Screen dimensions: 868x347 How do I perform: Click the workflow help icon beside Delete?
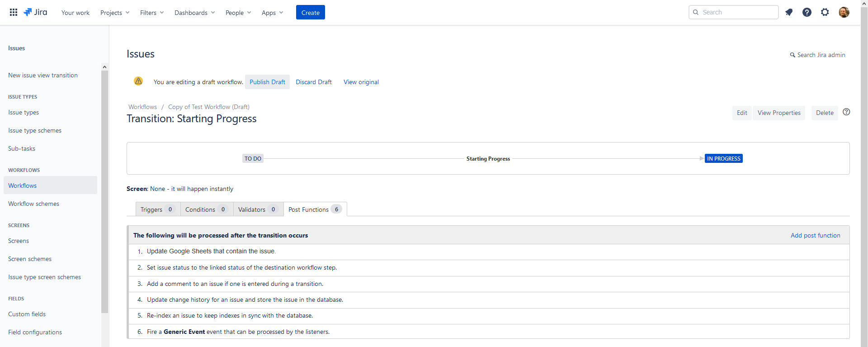coord(846,112)
